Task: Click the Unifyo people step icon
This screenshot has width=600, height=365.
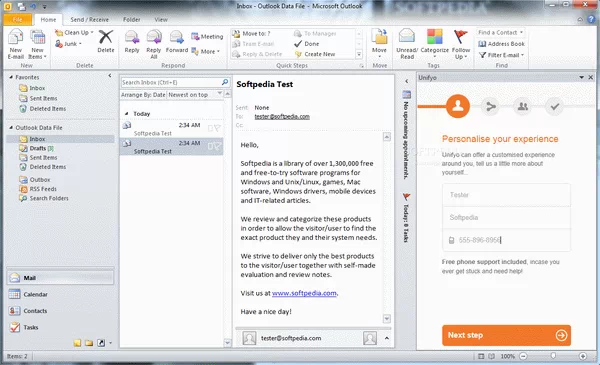Action: tap(523, 106)
